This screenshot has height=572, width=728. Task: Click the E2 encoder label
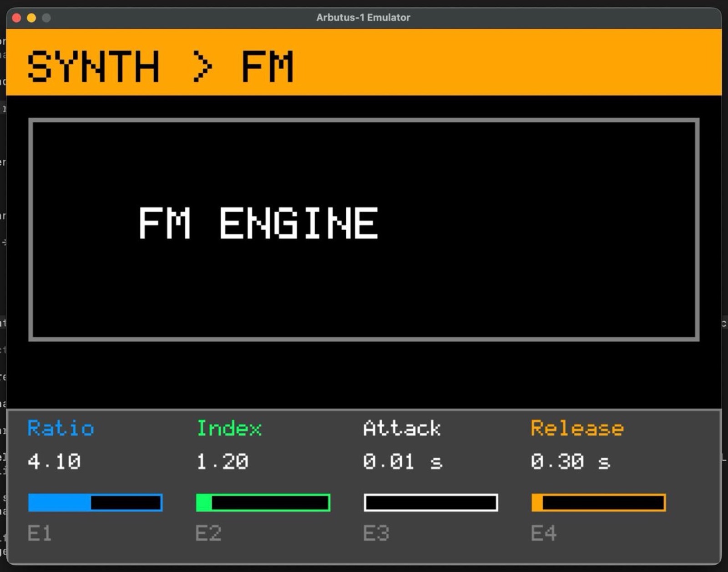coord(208,533)
